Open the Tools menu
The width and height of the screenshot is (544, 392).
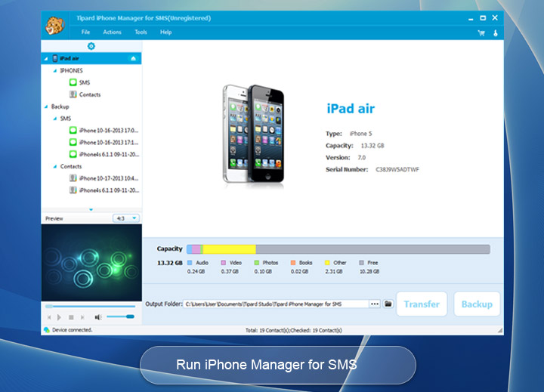coord(141,32)
